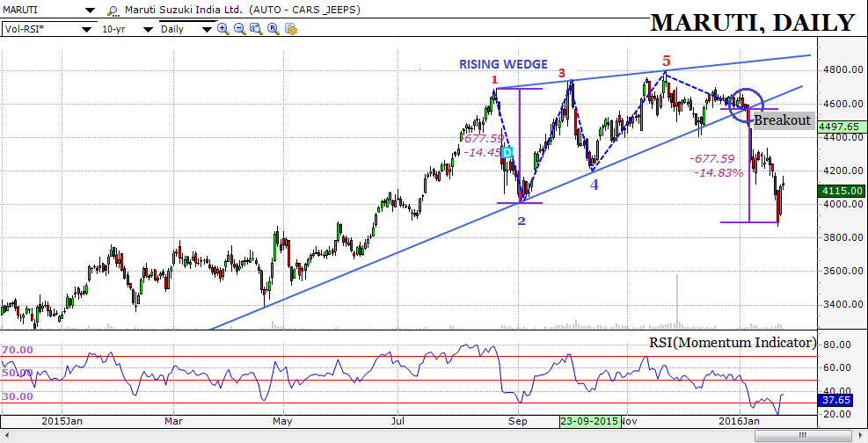Viewport: 868px width, 443px height.
Task: Click the symbol search magnifier icon
Action: click(113, 11)
